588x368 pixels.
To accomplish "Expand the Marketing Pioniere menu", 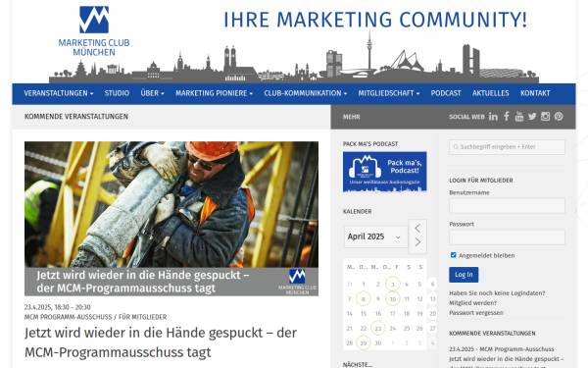I will coord(214,93).
